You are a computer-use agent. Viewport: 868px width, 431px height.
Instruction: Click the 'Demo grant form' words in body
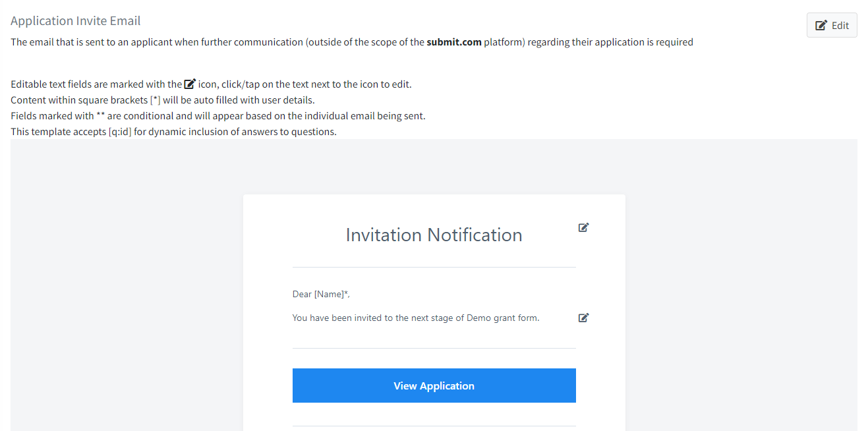click(502, 318)
